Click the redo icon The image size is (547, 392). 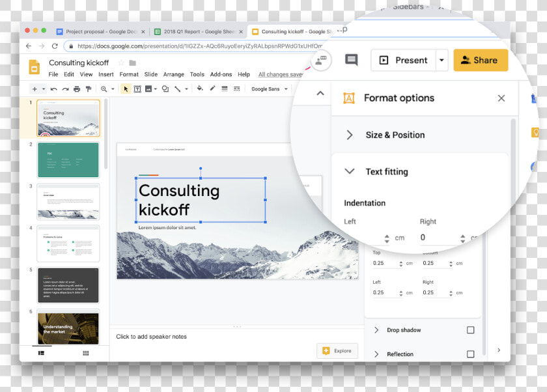(x=65, y=89)
